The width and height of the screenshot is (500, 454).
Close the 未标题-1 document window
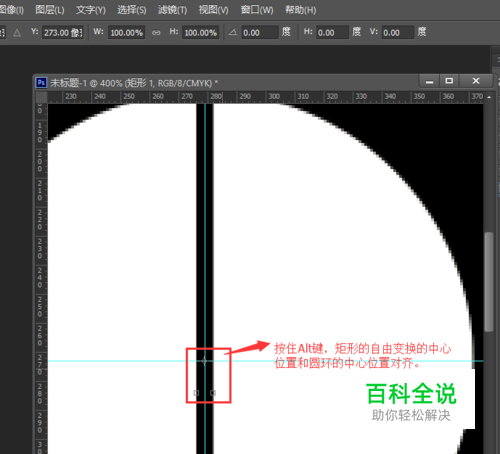(x=476, y=81)
